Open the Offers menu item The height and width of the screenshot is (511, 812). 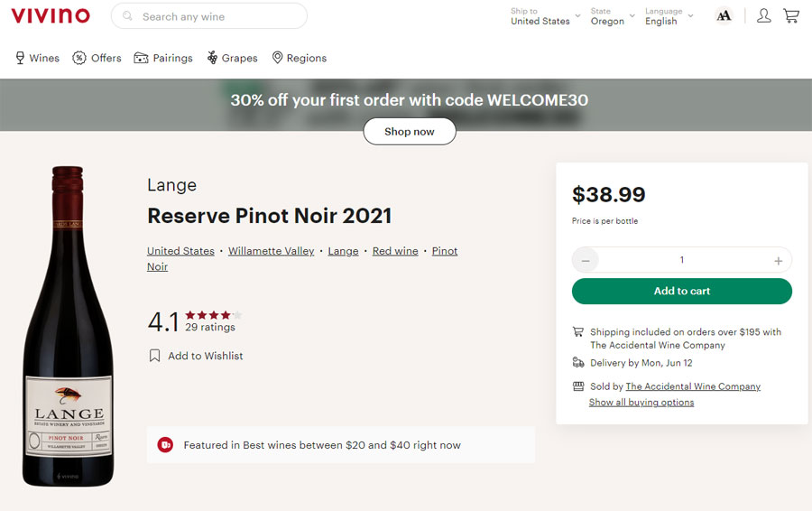[x=97, y=58]
